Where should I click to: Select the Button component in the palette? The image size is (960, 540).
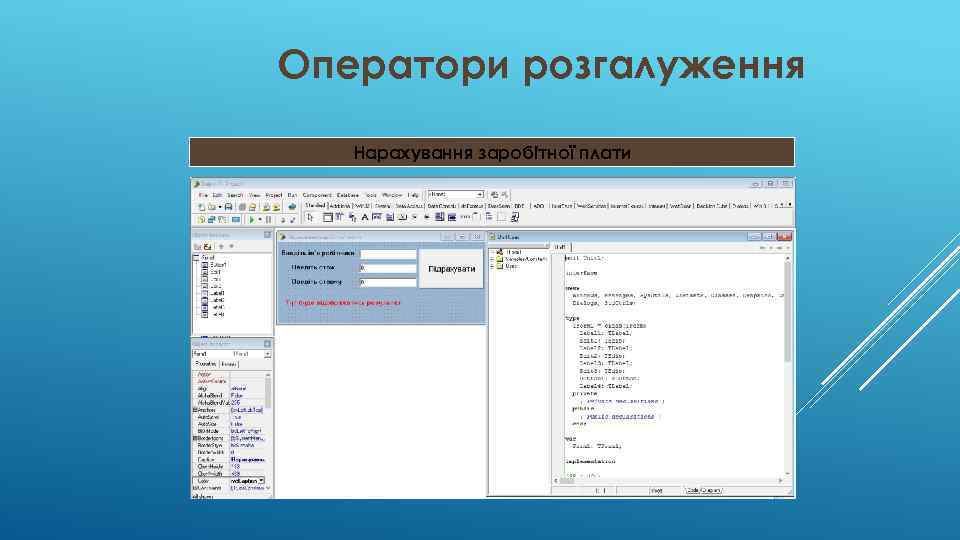[402, 217]
